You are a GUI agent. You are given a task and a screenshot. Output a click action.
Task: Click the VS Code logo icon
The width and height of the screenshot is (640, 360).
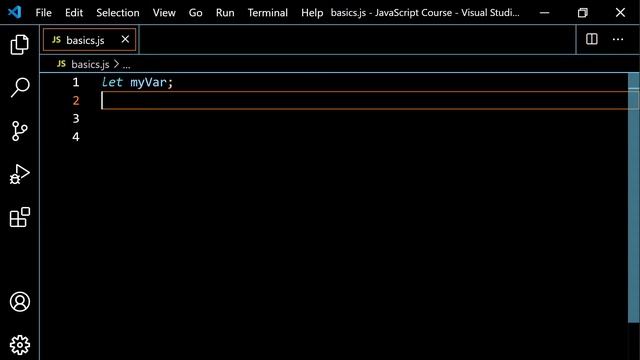[x=14, y=12]
